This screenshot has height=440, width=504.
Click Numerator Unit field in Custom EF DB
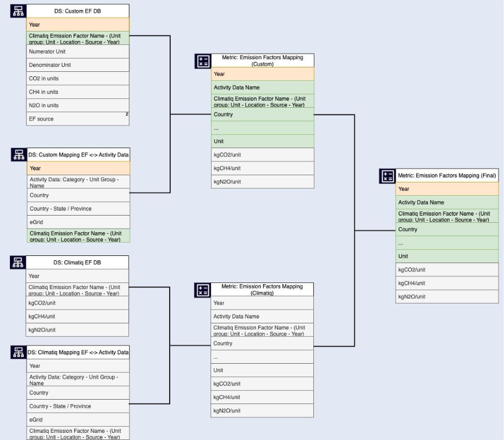point(78,51)
